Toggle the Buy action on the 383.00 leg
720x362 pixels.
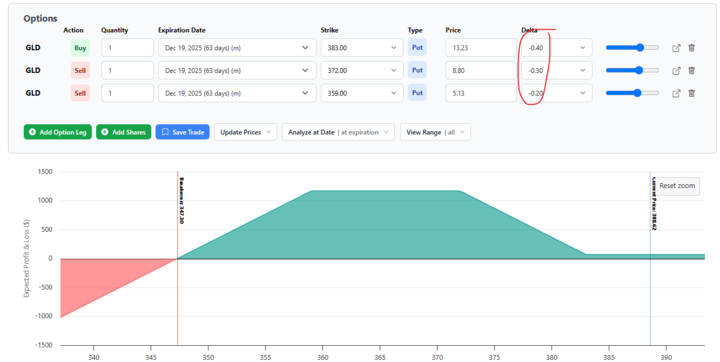coord(80,48)
